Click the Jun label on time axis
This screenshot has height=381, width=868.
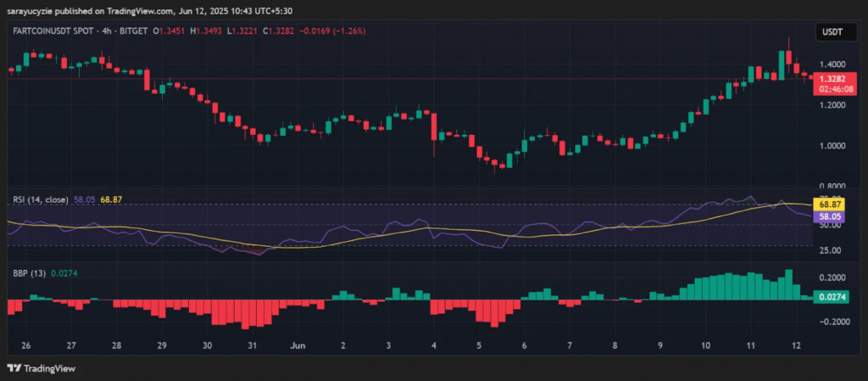pos(297,346)
